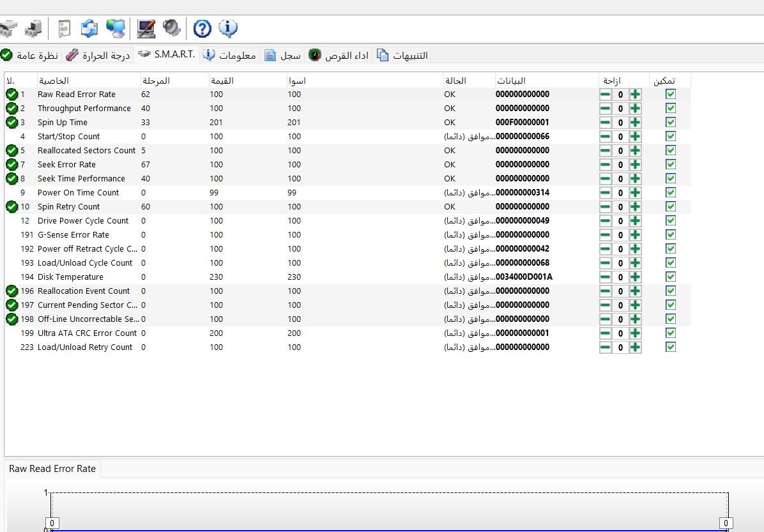Viewport: 764px width, 532px height.
Task: Click minus button in Disk Temperature row
Action: click(x=605, y=277)
